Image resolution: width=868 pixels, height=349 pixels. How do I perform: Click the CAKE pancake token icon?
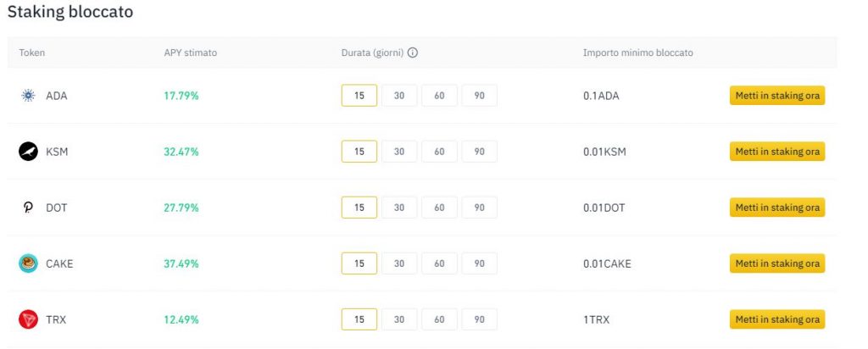28,263
